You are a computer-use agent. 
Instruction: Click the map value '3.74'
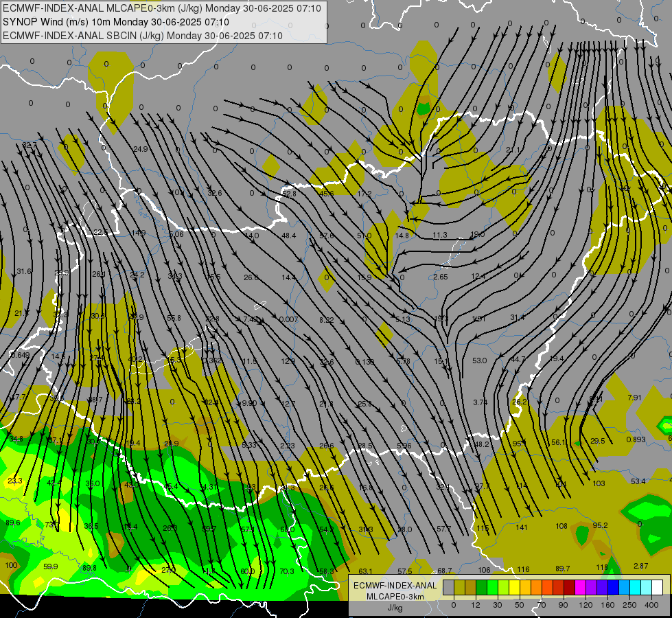[x=480, y=402]
